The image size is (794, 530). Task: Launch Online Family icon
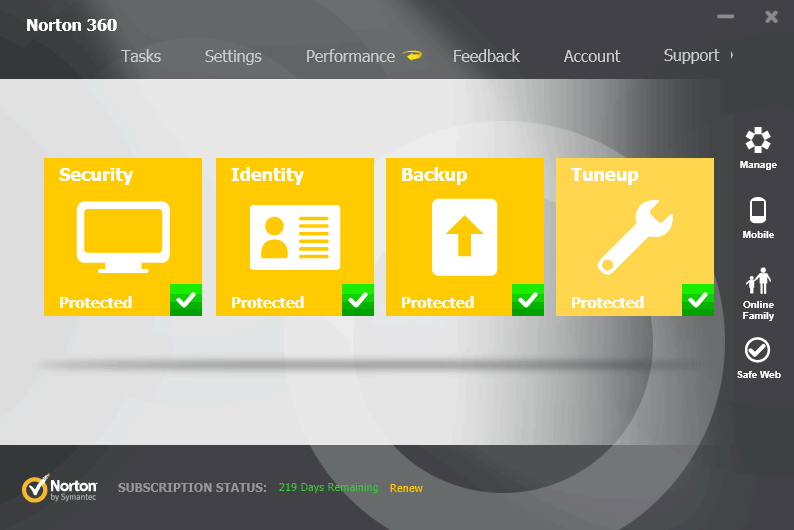click(x=758, y=280)
